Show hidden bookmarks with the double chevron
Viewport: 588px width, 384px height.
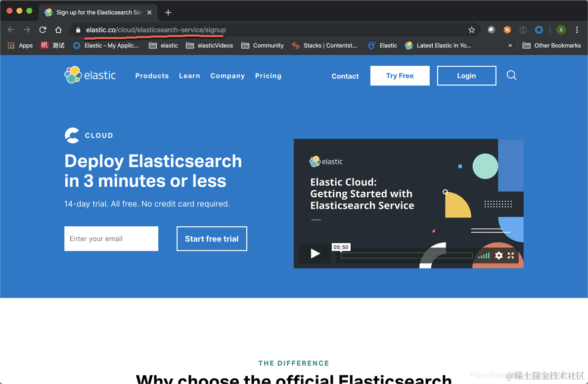pyautogui.click(x=510, y=45)
